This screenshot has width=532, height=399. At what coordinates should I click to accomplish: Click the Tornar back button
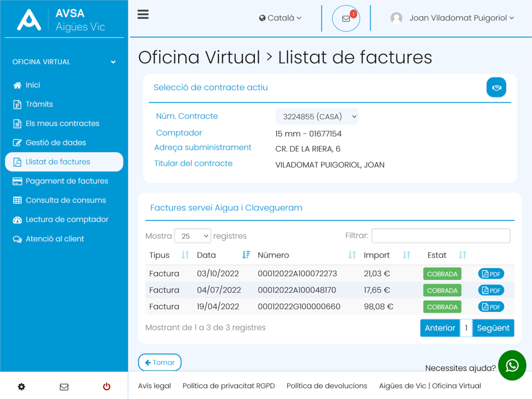[160, 362]
